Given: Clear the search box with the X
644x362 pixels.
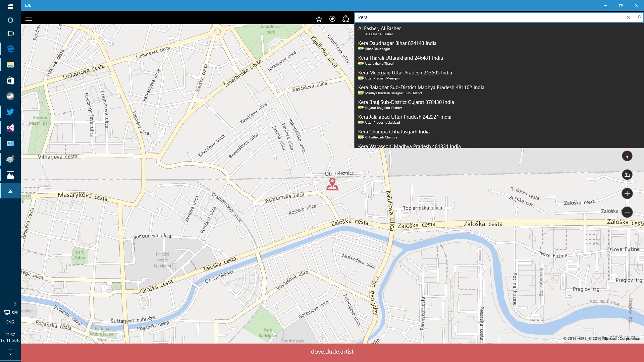Looking at the screenshot, I should tap(628, 17).
